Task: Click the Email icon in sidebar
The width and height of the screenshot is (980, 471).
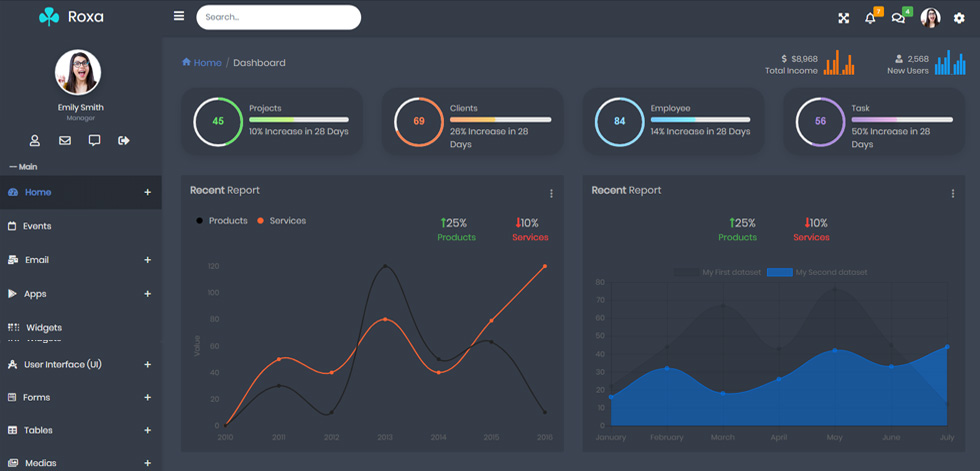Action: click(12, 260)
